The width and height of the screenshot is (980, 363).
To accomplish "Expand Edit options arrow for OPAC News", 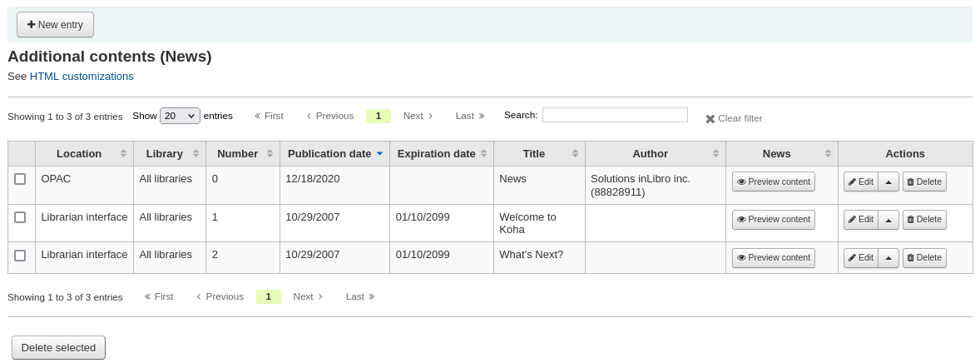I will tap(888, 181).
